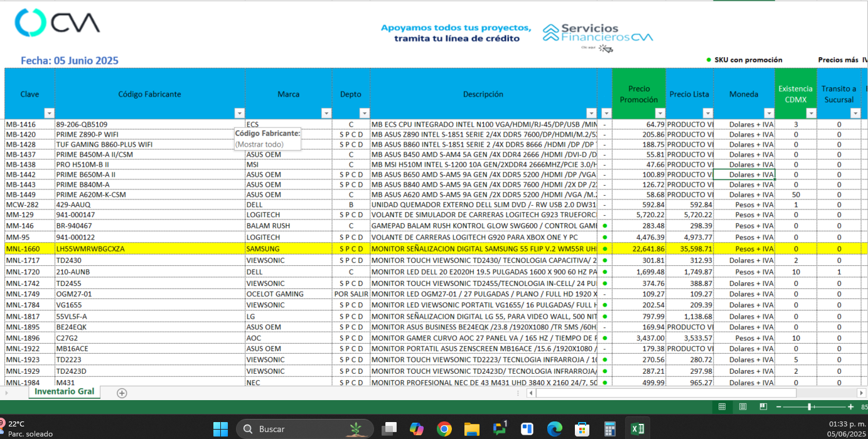Open Windows Start menu
The height and width of the screenshot is (439, 868).
(220, 429)
